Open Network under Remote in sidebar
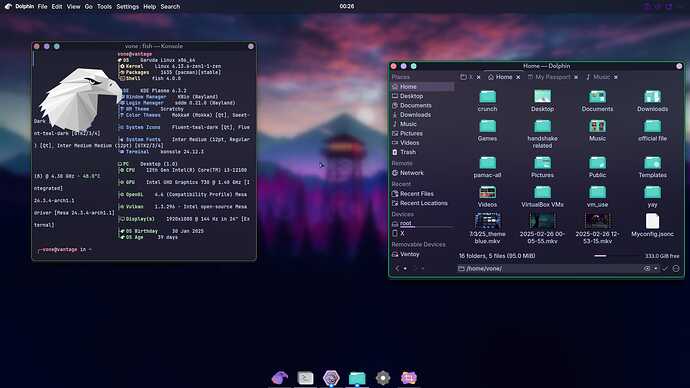 tap(422, 173)
